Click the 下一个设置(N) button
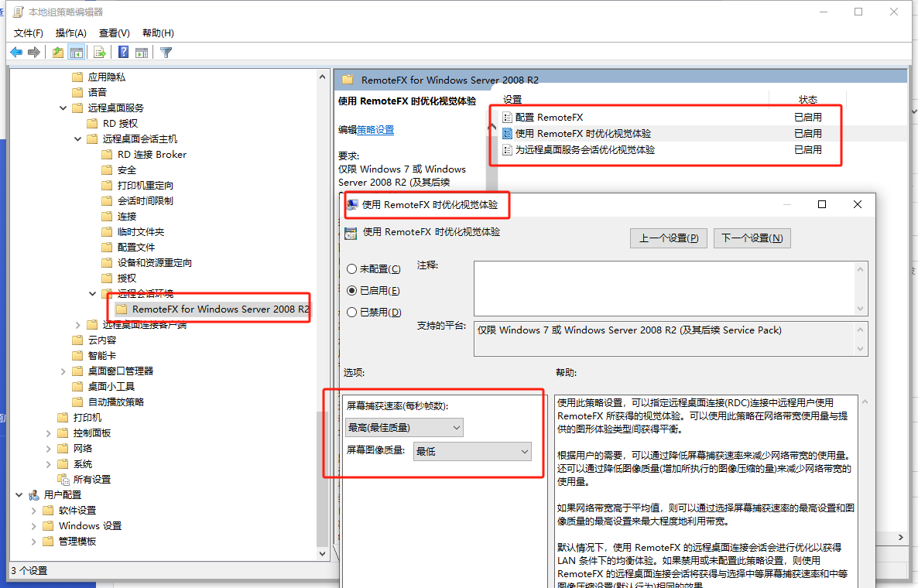The image size is (918, 588). pyautogui.click(x=752, y=238)
